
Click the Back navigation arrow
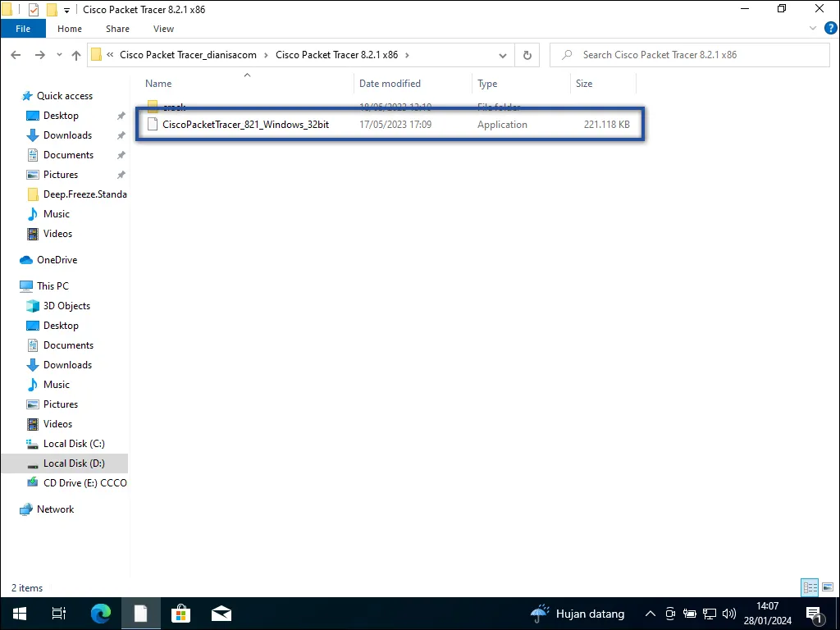[16, 55]
